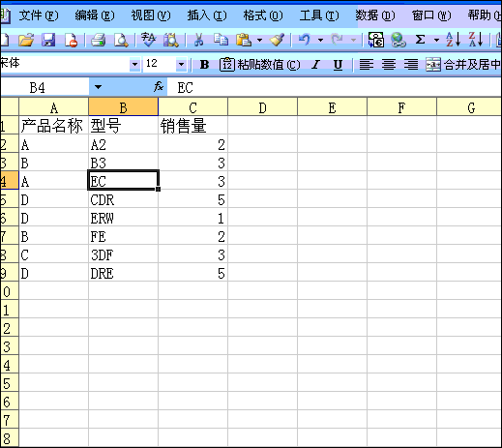This screenshot has width=502, height=448.
Task: Toggle Bold formatting button
Action: click(x=204, y=65)
